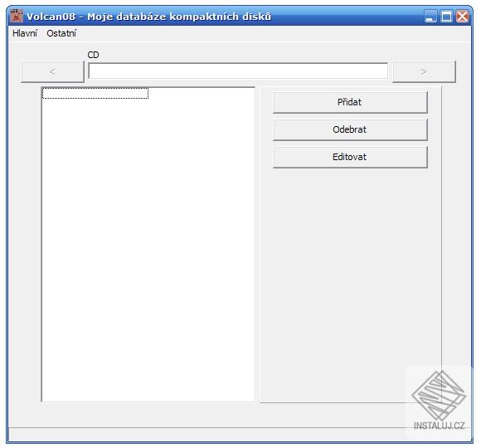The image size is (481, 448).
Task: Close the Volcan08 window
Action: (x=462, y=17)
